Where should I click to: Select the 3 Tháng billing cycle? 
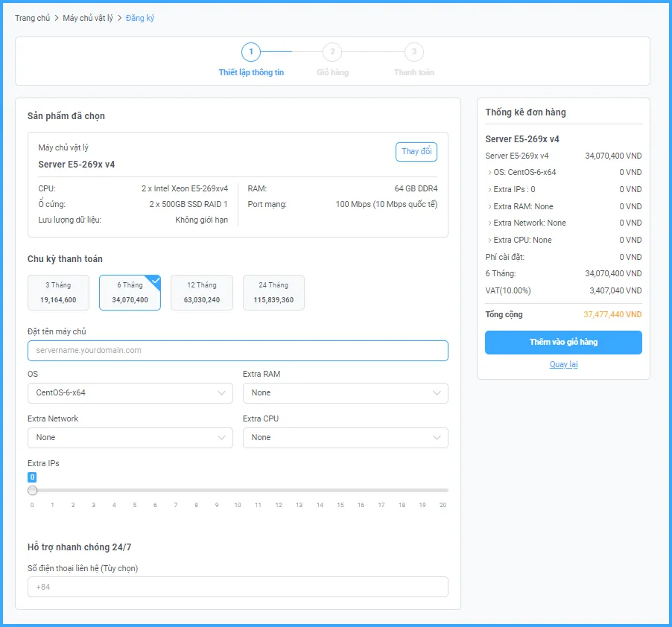(58, 293)
